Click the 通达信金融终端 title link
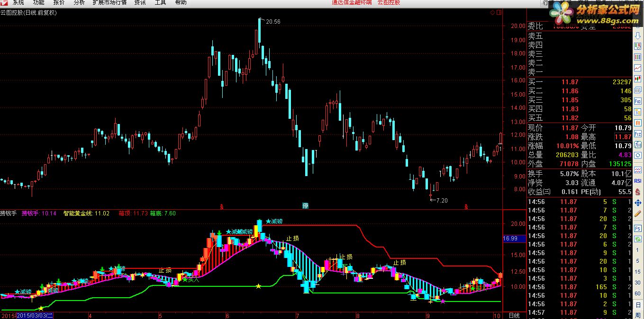 352,2
